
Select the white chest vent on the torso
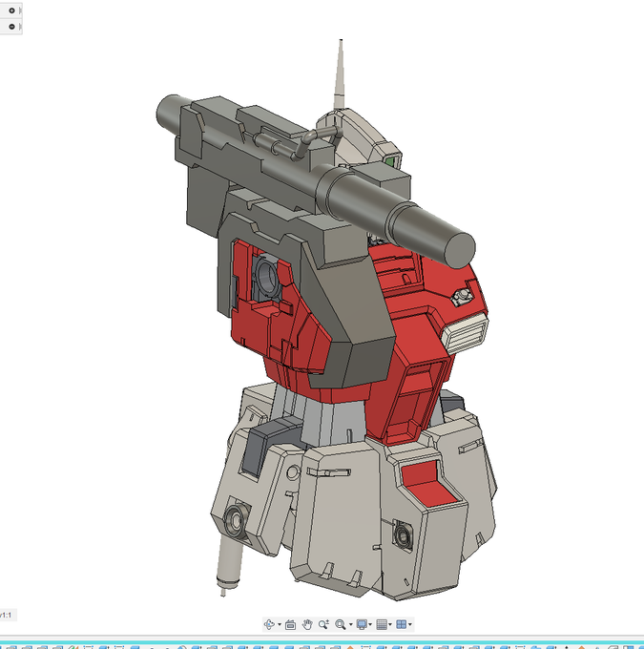click(466, 332)
